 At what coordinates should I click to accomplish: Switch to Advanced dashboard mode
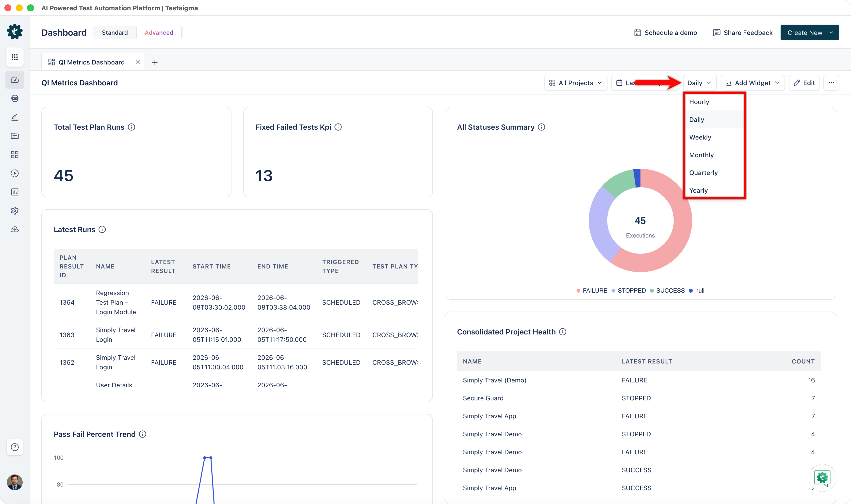coord(159,32)
